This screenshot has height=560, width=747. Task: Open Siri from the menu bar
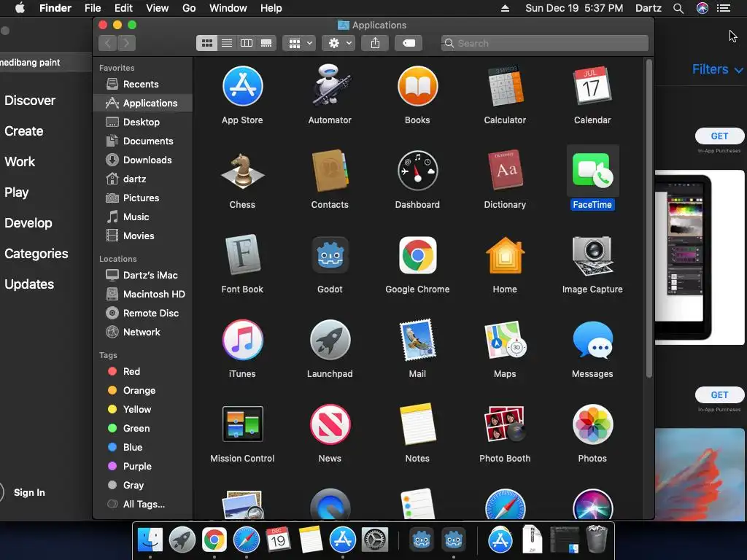pyautogui.click(x=703, y=8)
